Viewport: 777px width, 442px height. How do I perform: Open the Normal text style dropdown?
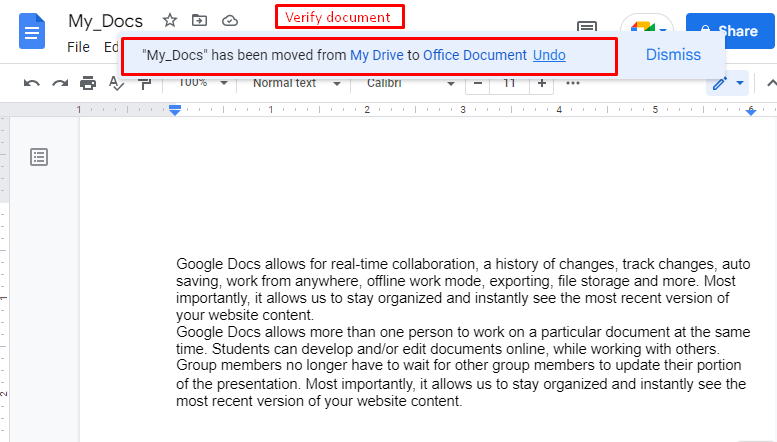(x=296, y=83)
